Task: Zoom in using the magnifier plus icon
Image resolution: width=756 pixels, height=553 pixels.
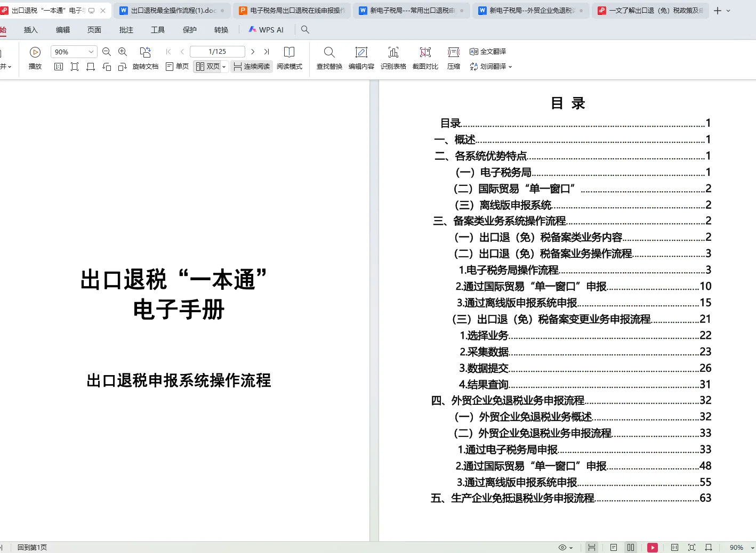Action: click(123, 51)
